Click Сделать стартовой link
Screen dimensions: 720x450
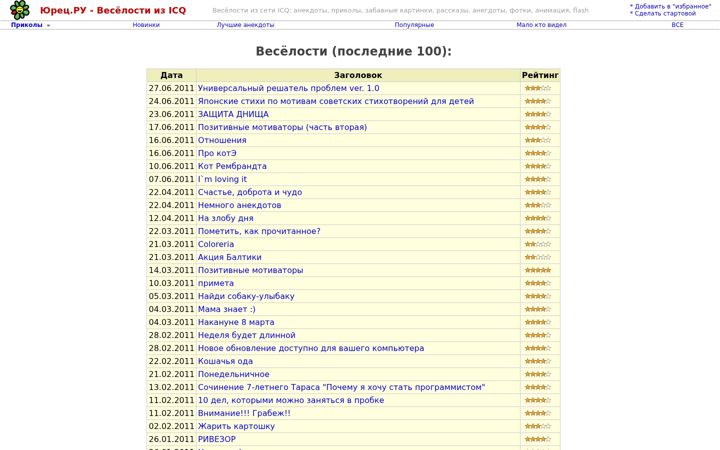665,13
